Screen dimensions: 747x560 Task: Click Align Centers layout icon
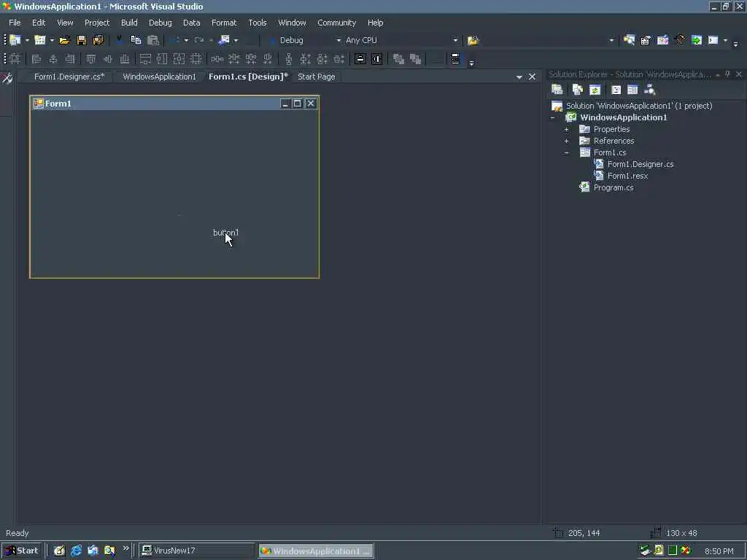point(53,59)
